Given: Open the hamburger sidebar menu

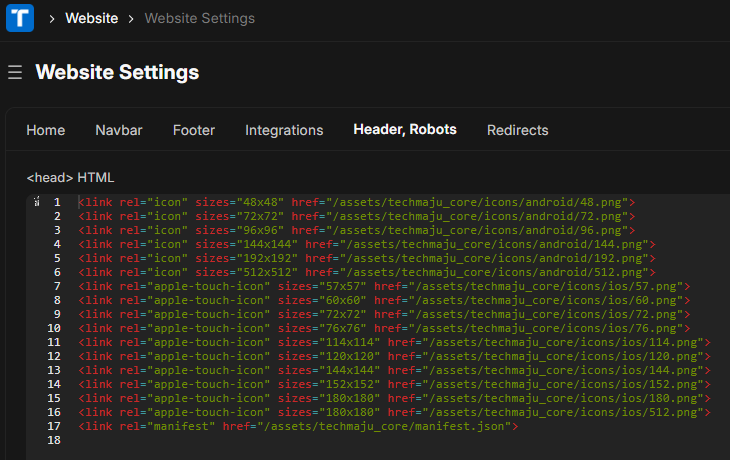Looking at the screenshot, I should coord(15,72).
